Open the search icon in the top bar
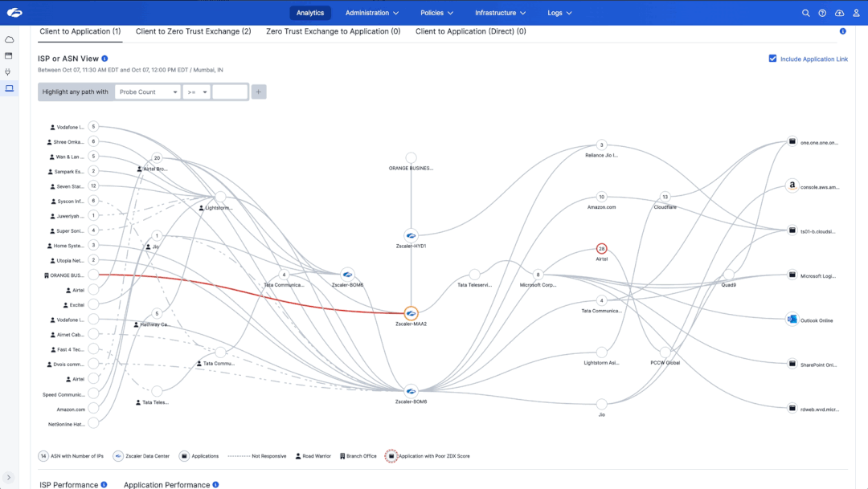The height and width of the screenshot is (489, 868). pyautogui.click(x=805, y=13)
